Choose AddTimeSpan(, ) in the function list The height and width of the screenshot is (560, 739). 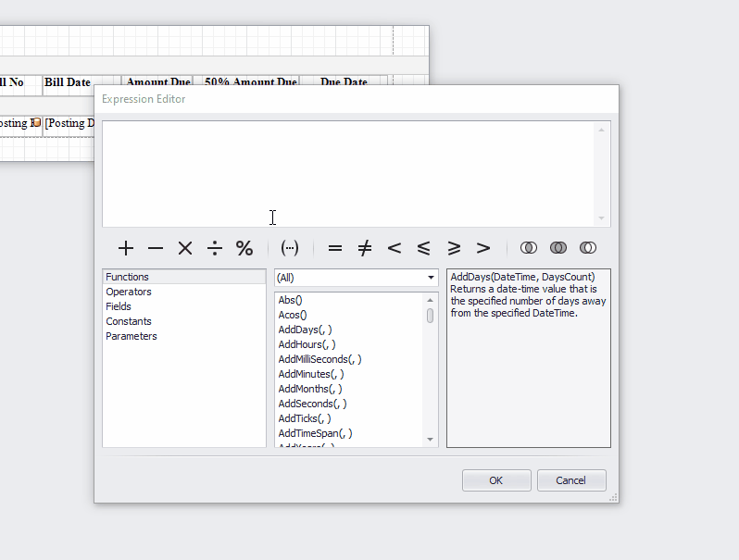click(349, 433)
